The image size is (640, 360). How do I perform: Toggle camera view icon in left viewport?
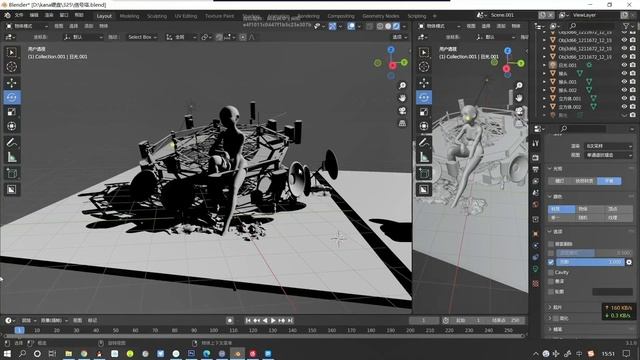pyautogui.click(x=402, y=111)
